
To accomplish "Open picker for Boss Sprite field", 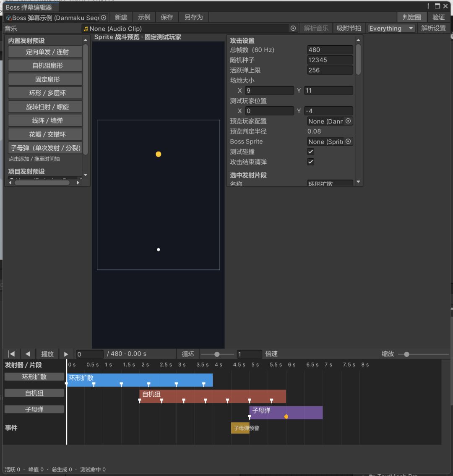I will 348,141.
